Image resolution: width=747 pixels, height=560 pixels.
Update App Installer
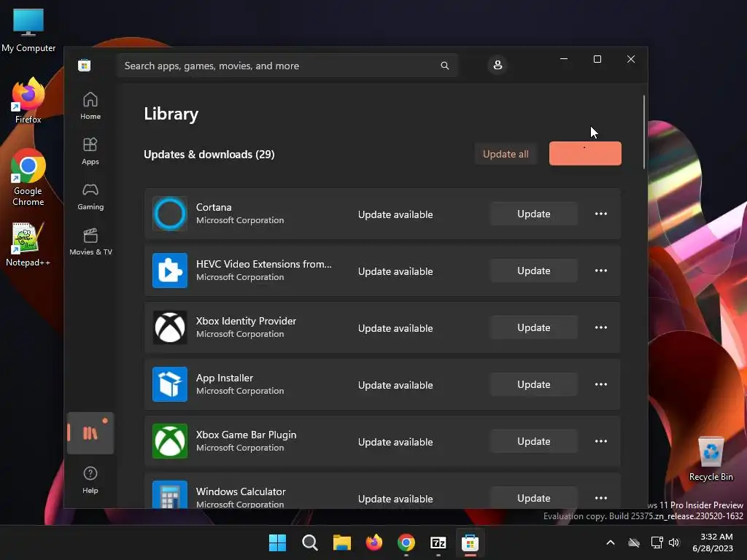[533, 384]
